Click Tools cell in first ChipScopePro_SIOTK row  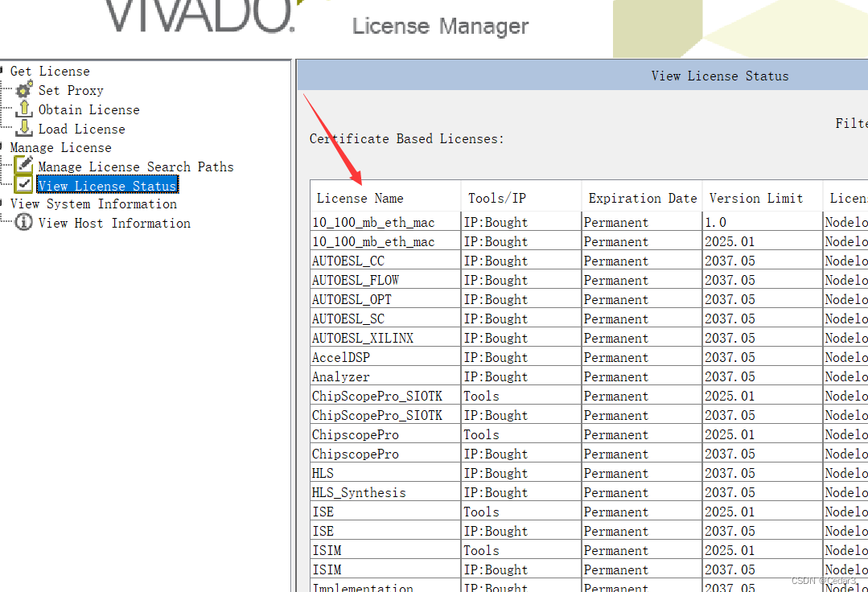521,397
